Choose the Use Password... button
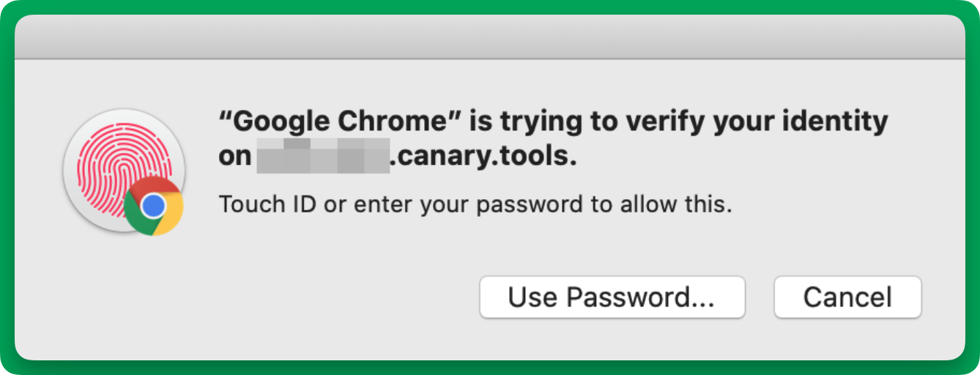The height and width of the screenshot is (375, 980). pos(612,297)
